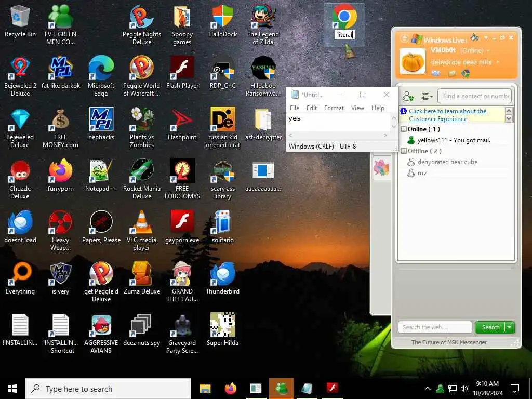Click the taskbar Type here to search box
The height and width of the screenshot is (399, 532).
click(x=108, y=389)
